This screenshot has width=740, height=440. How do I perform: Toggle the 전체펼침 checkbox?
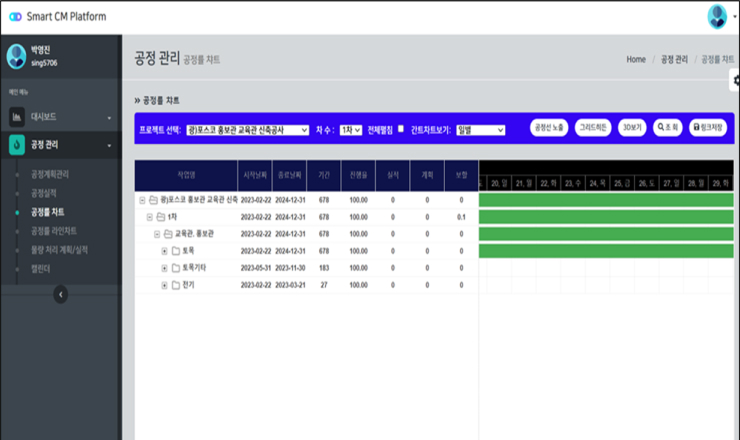[x=401, y=129]
